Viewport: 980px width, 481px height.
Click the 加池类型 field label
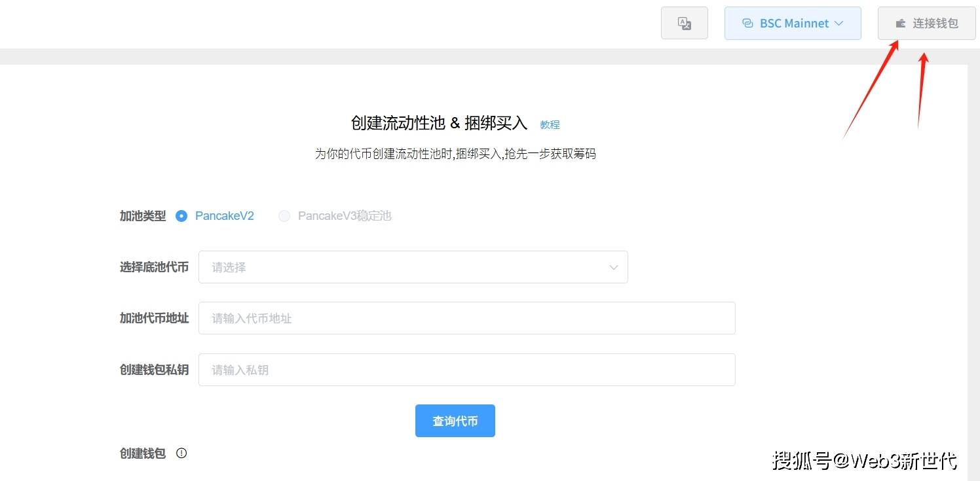(x=143, y=216)
